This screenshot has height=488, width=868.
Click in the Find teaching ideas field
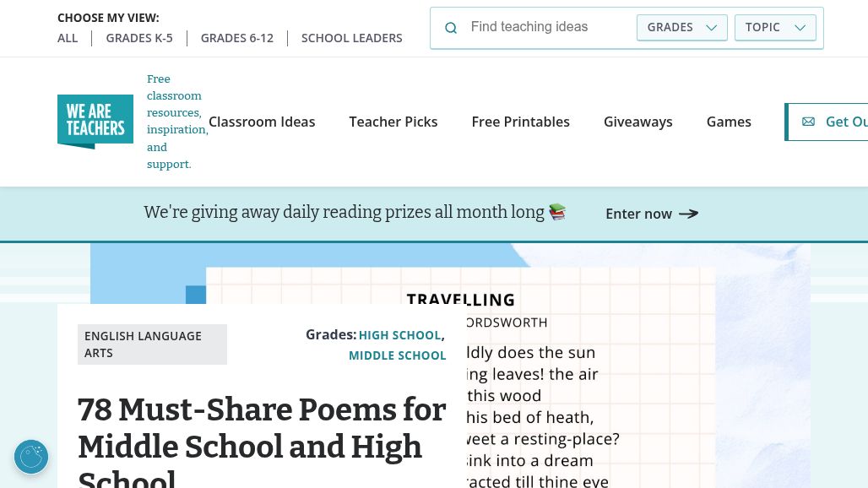549,27
